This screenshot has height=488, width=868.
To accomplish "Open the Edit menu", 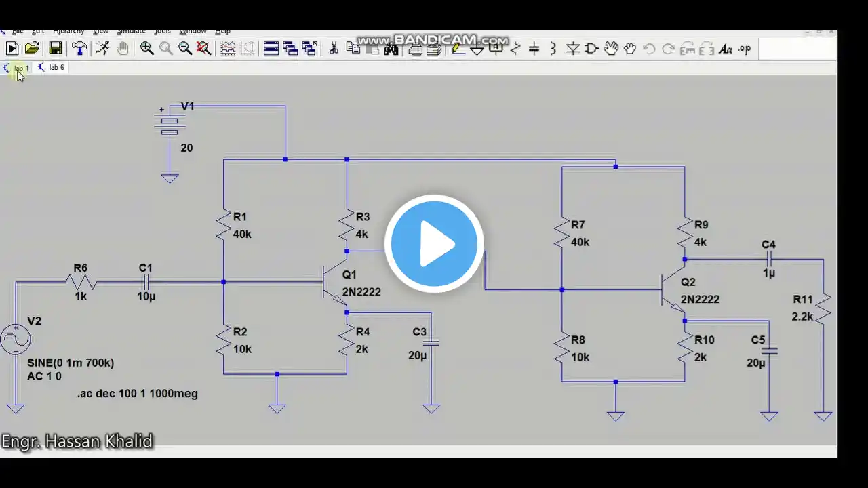I will pos(38,31).
